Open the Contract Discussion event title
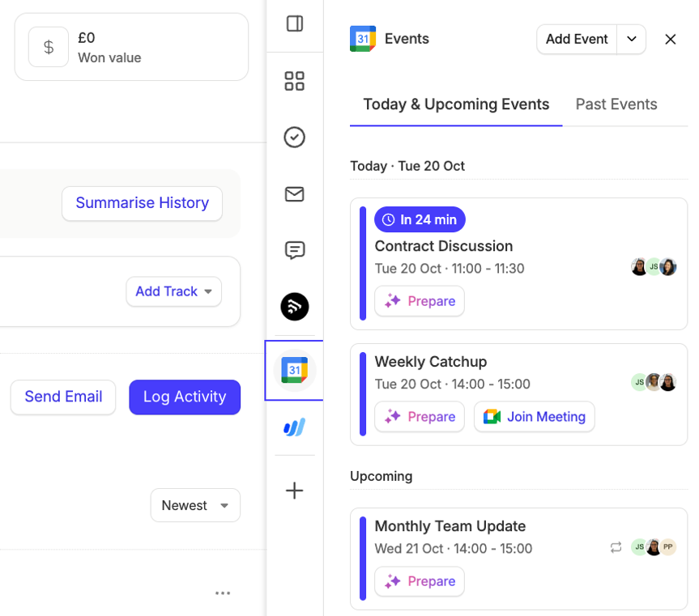The image size is (699, 616). 444,246
